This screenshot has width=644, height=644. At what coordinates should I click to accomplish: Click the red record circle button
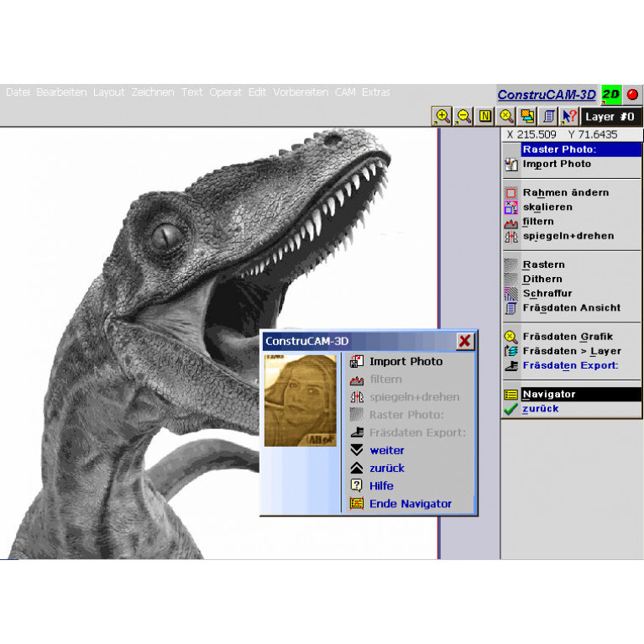click(x=632, y=94)
